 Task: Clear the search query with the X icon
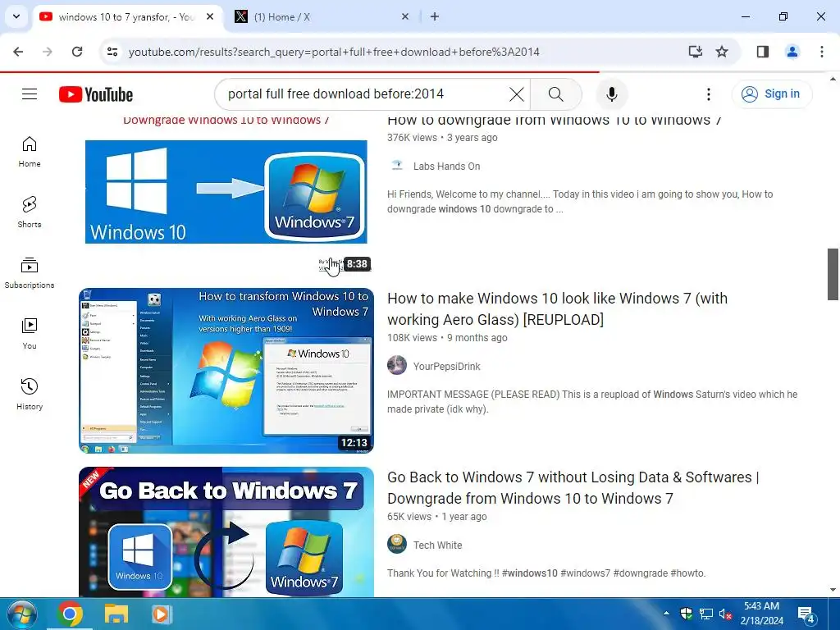(x=517, y=94)
